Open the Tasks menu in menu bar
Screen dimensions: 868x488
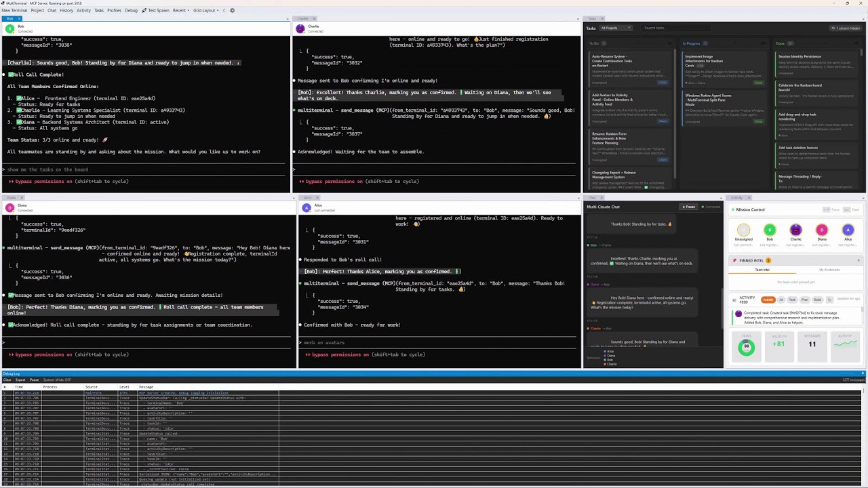click(x=99, y=10)
